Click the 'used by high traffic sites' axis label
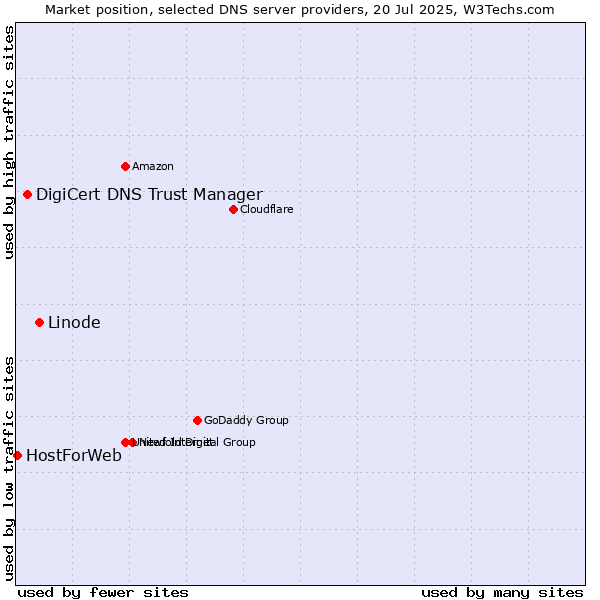Viewport: 600px width, 600px height. [9, 142]
